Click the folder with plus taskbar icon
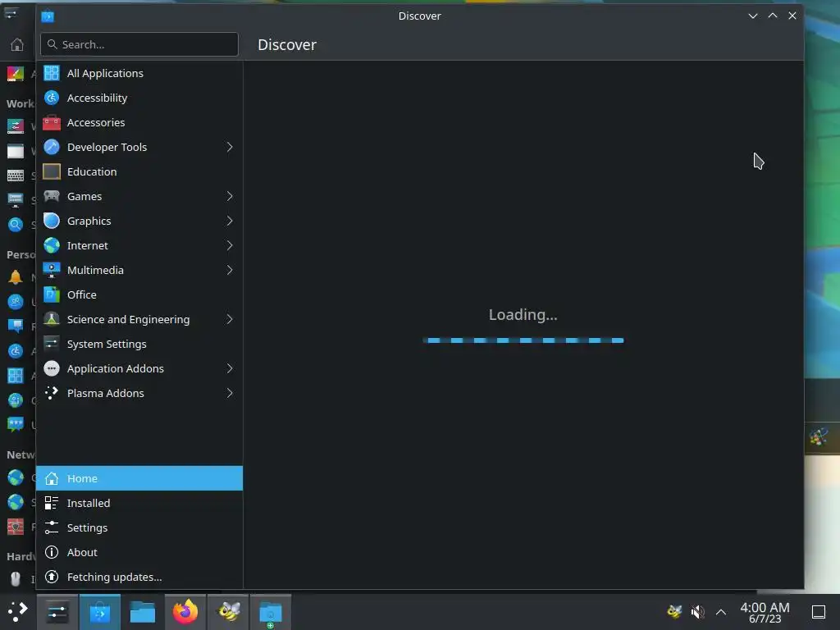Screen dimensions: 840x630 coord(271,612)
